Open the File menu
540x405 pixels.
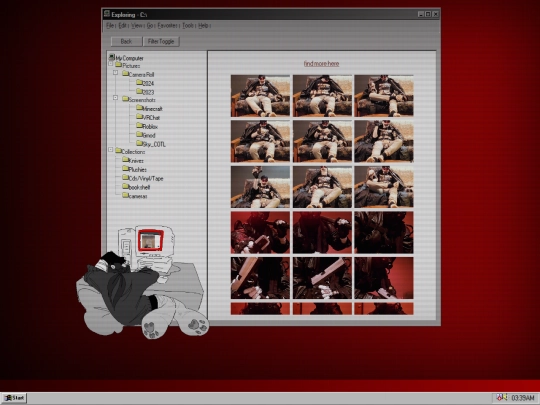pos(110,26)
